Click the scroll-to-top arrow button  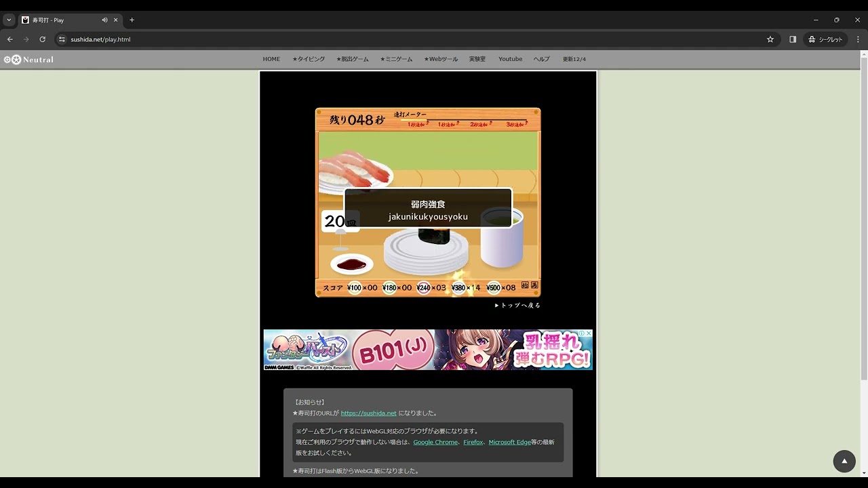(844, 461)
